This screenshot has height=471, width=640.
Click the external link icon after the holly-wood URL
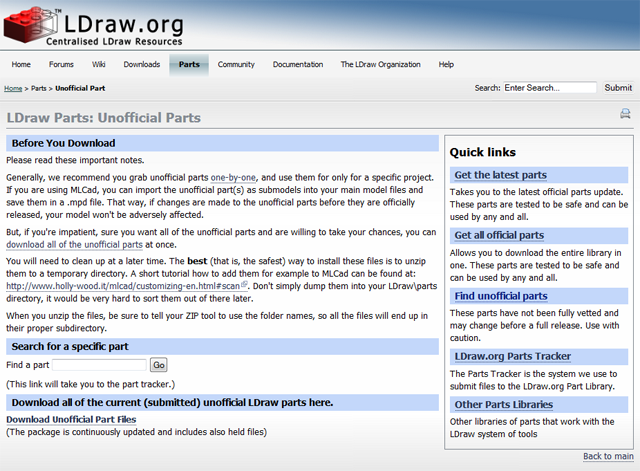coord(244,284)
